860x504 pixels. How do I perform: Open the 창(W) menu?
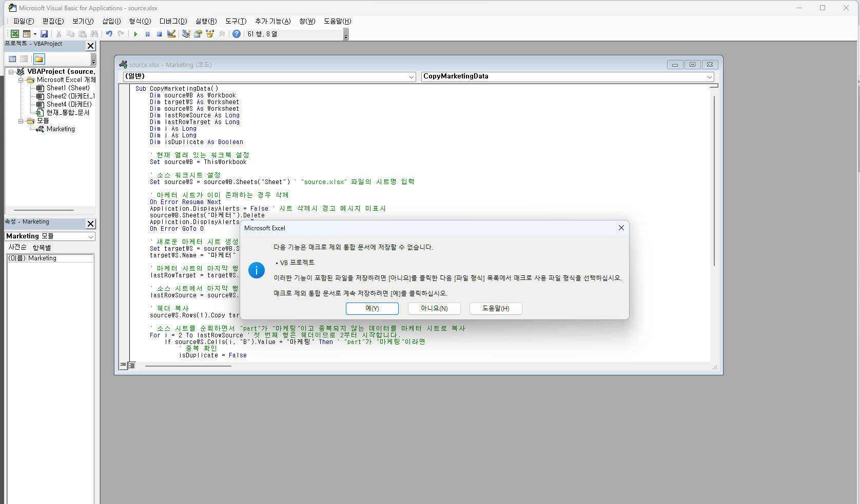click(307, 21)
